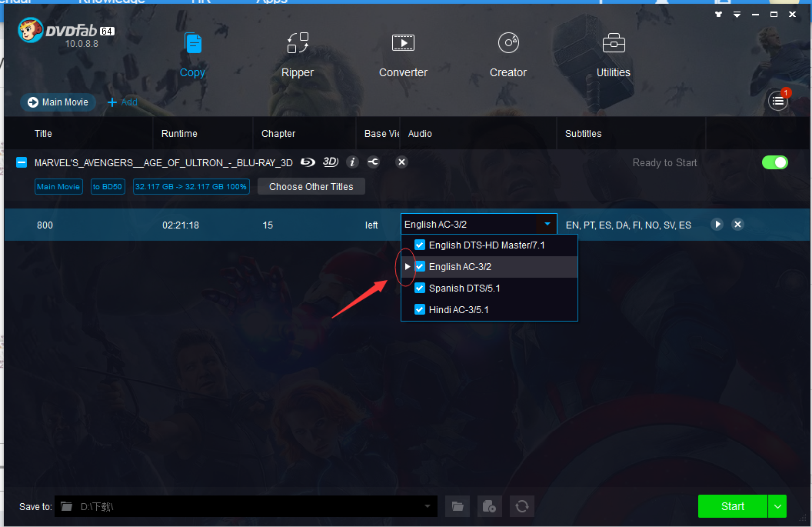Click the to BD50 output tag

pyautogui.click(x=108, y=186)
